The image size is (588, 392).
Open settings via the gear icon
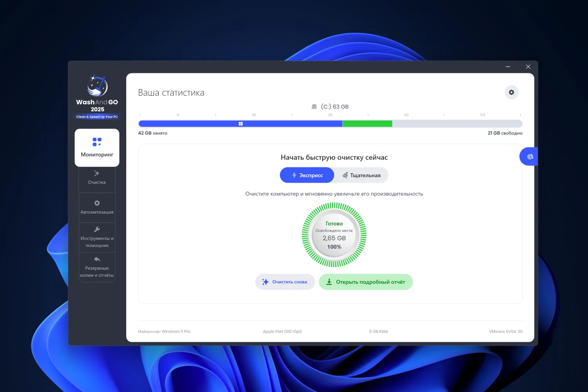[x=511, y=93]
